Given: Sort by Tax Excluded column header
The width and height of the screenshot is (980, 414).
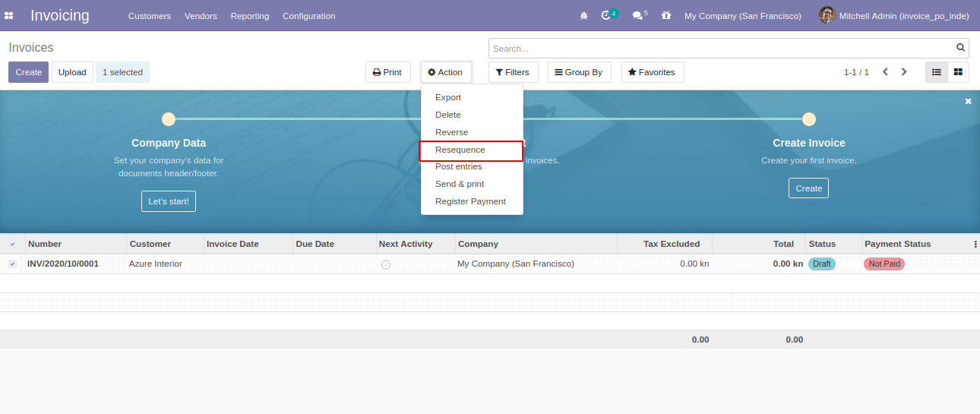Looking at the screenshot, I should [x=665, y=244].
